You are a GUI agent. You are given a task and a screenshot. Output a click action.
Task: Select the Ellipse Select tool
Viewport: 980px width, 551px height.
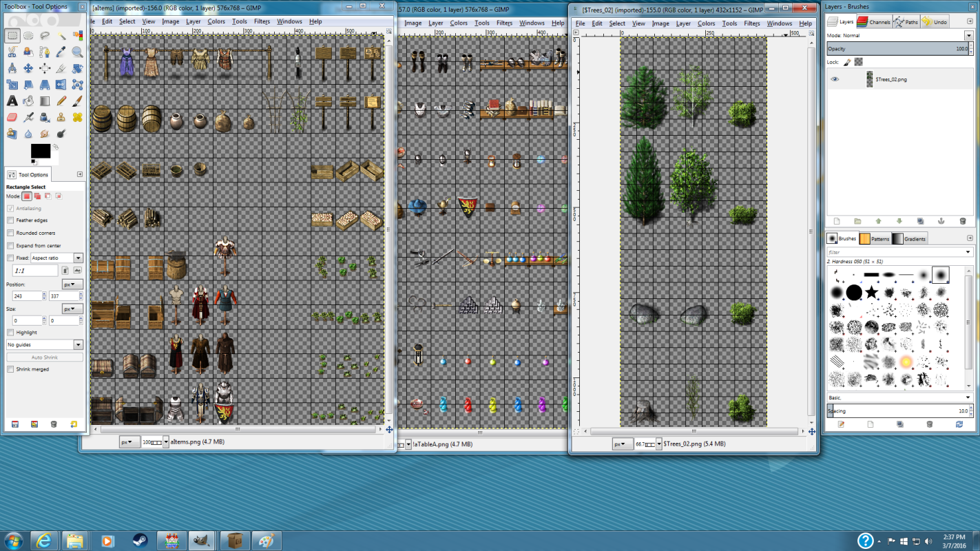tap(28, 35)
